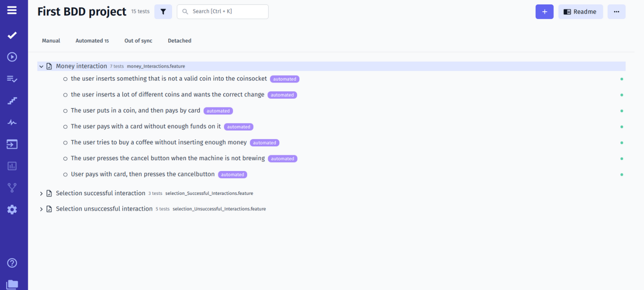Open the Help question mark icon
Screen dimensions: 644x290
pos(12,263)
